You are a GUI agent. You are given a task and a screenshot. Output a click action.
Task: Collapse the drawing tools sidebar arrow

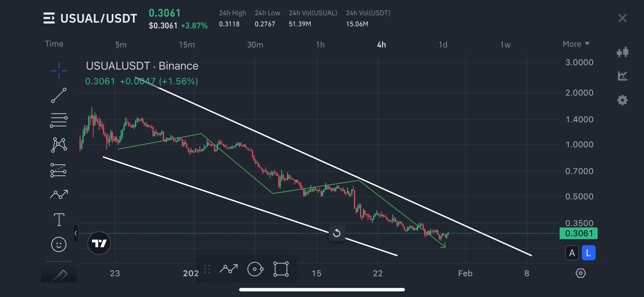(76, 233)
